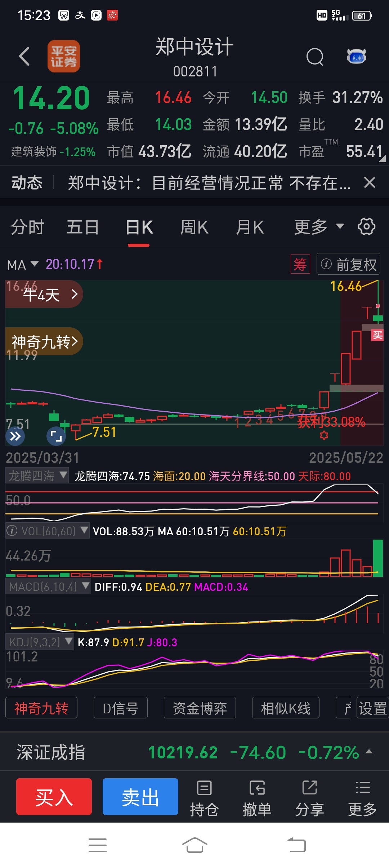389x868 pixels.
Task: Tap the red 买入 button
Action: coord(54,797)
